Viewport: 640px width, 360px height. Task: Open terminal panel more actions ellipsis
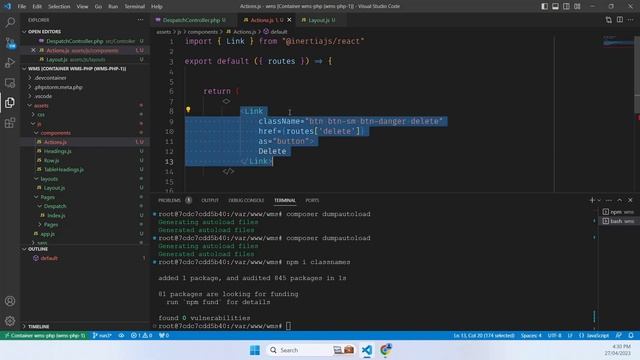(609, 200)
